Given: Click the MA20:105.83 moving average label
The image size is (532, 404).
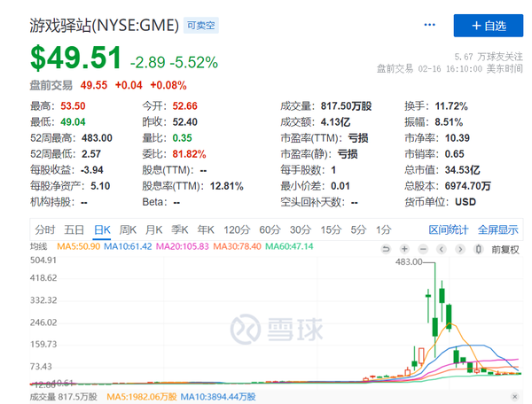Looking at the screenshot, I should click(182, 246).
